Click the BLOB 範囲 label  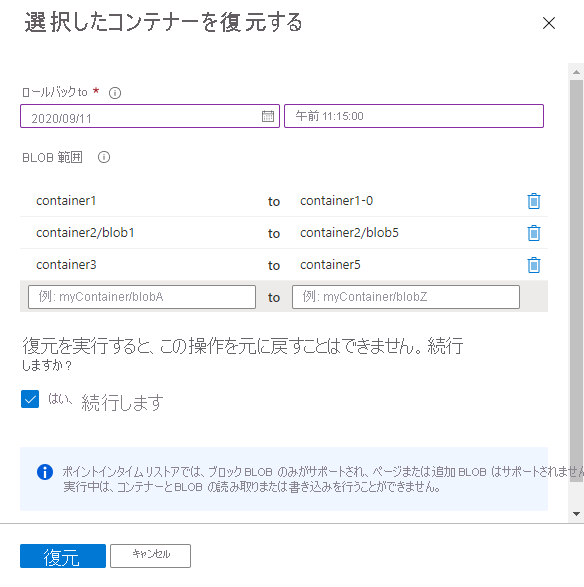tap(52, 157)
